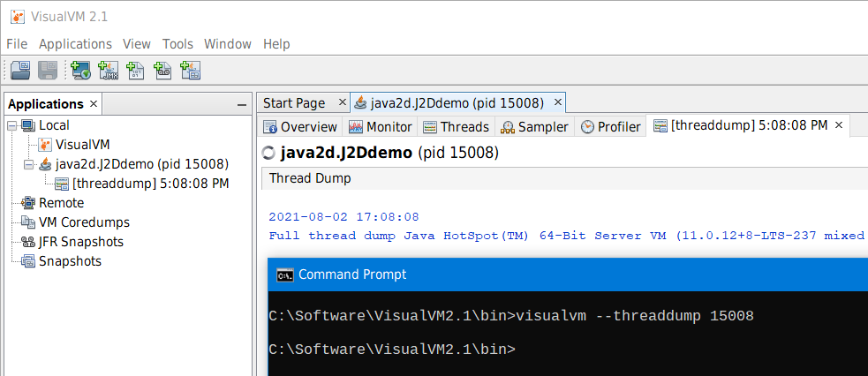Click the Add Remote Host toolbar icon

tap(81, 71)
